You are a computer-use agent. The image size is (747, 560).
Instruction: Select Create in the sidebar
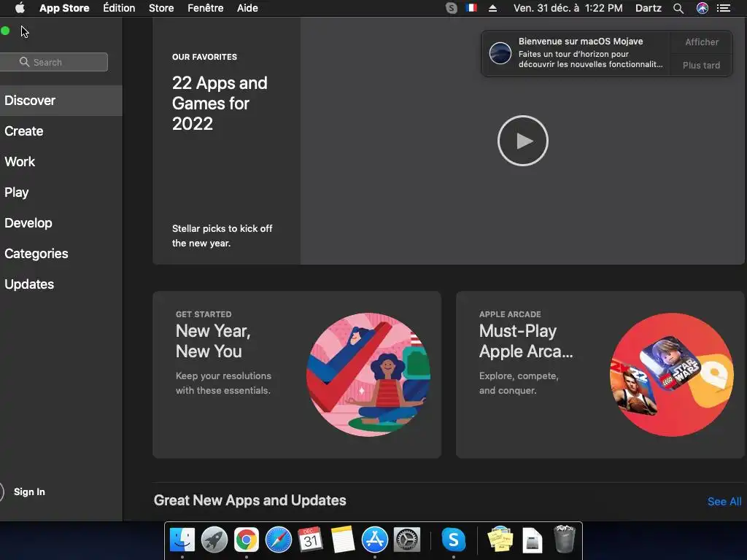[x=61, y=131]
